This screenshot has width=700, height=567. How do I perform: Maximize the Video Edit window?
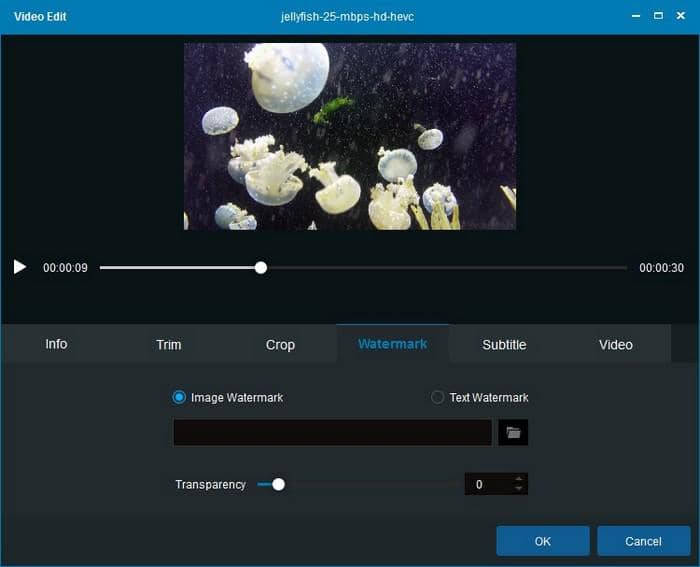(658, 16)
